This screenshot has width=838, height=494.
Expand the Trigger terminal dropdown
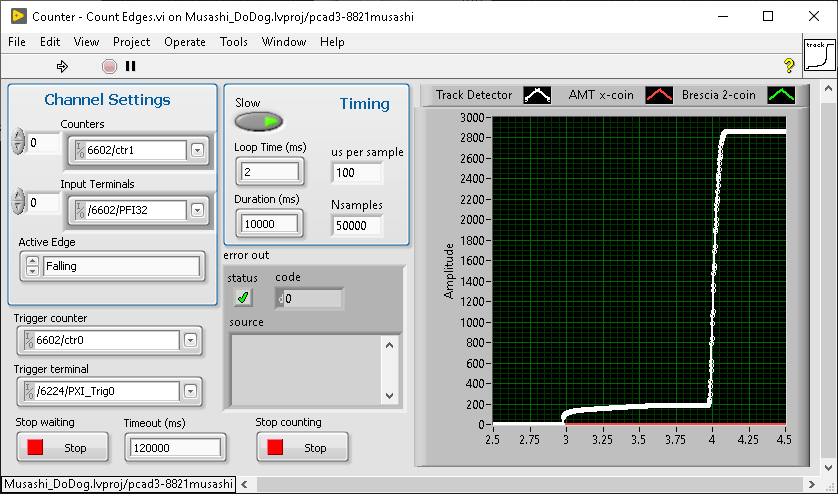189,390
